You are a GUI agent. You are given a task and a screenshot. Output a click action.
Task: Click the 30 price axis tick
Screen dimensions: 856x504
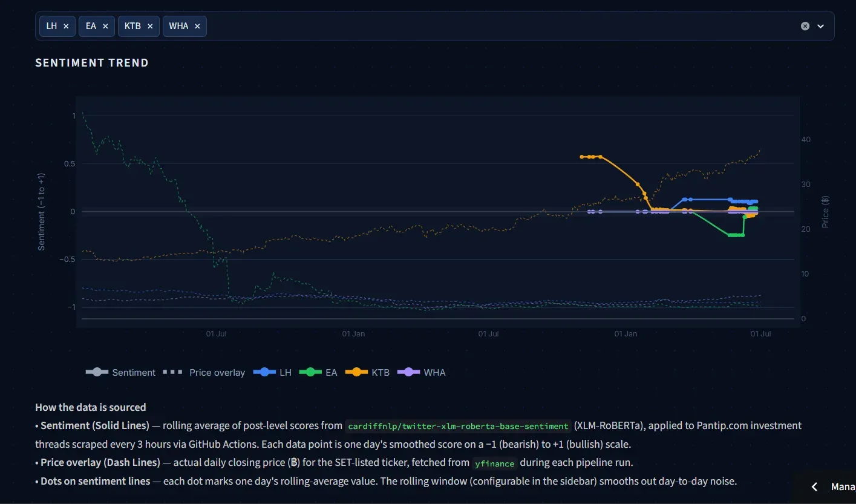point(806,185)
